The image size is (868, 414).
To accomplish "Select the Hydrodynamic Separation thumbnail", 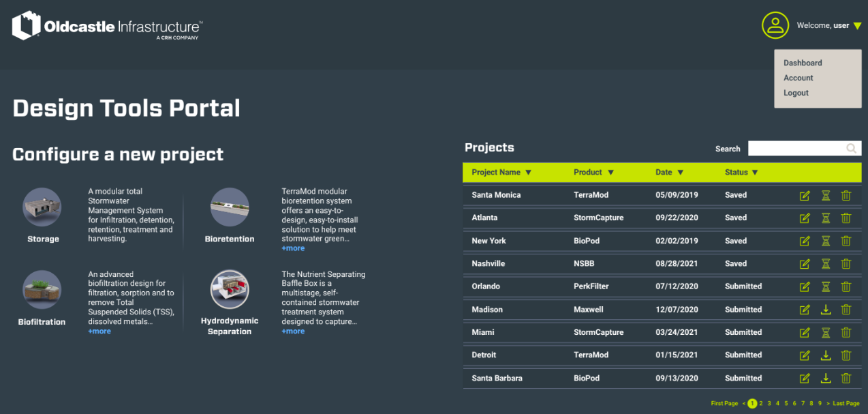I will [230, 290].
